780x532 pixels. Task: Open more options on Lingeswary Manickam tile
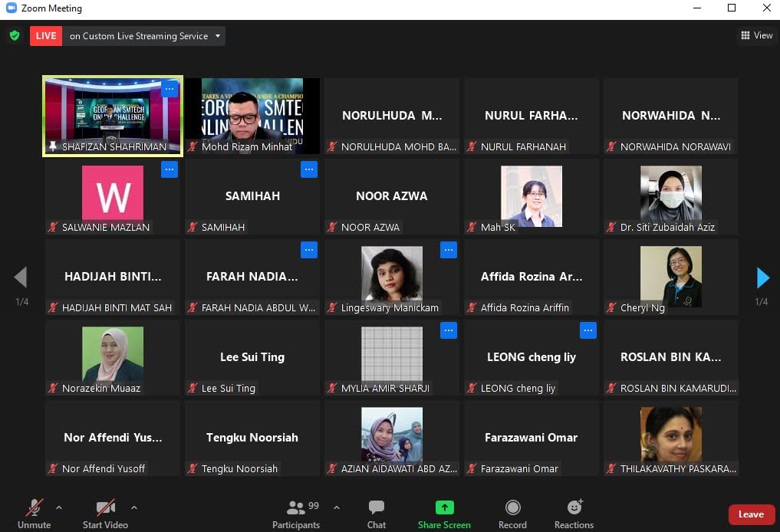pyautogui.click(x=448, y=250)
